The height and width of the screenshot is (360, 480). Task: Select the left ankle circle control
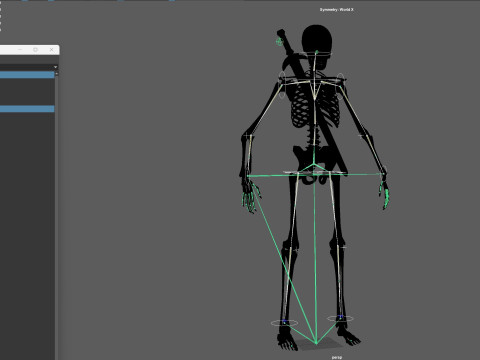284,323
